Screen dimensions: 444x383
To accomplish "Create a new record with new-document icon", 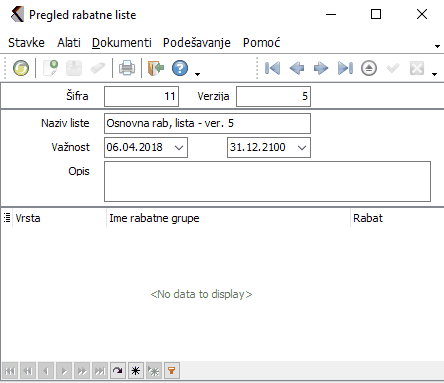I will (50, 68).
